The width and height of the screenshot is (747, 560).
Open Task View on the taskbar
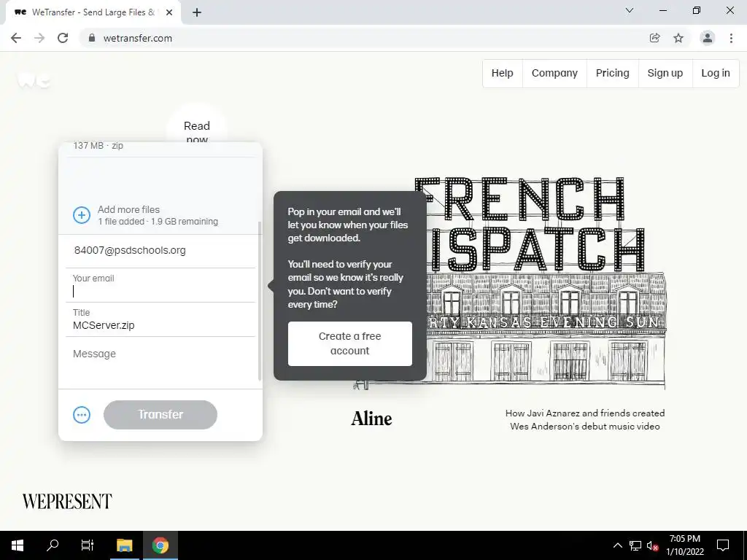click(88, 545)
